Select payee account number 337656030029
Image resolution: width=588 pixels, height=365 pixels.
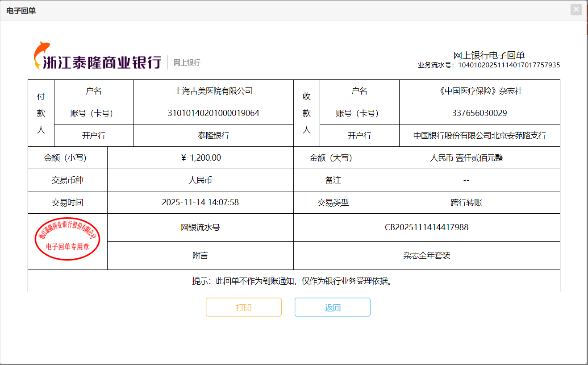pos(480,113)
